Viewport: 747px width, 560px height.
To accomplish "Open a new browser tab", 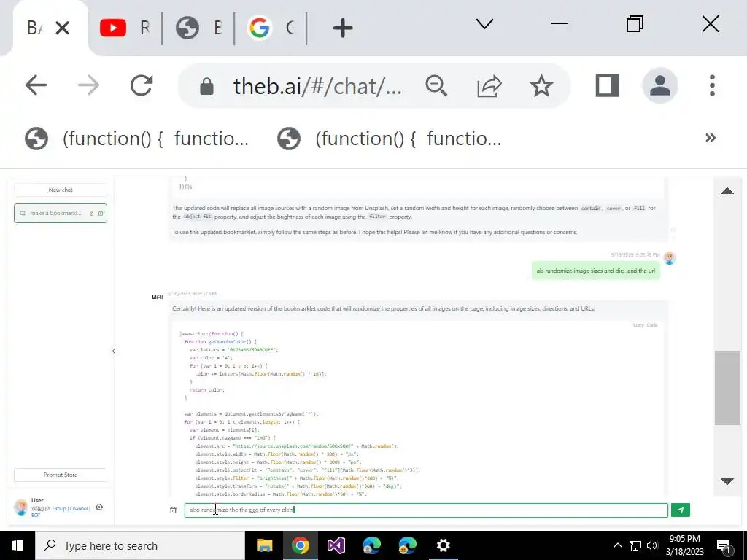I will tap(343, 28).
